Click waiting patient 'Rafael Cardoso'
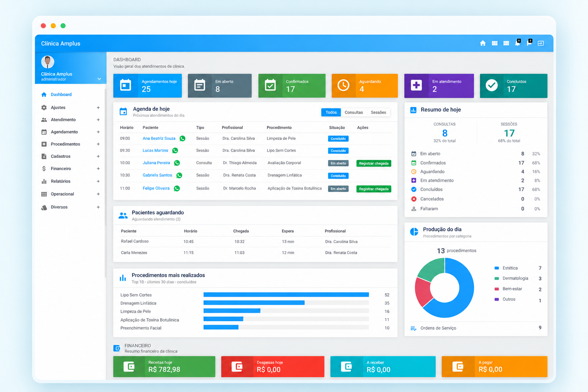The height and width of the screenshot is (392, 588). (x=135, y=242)
